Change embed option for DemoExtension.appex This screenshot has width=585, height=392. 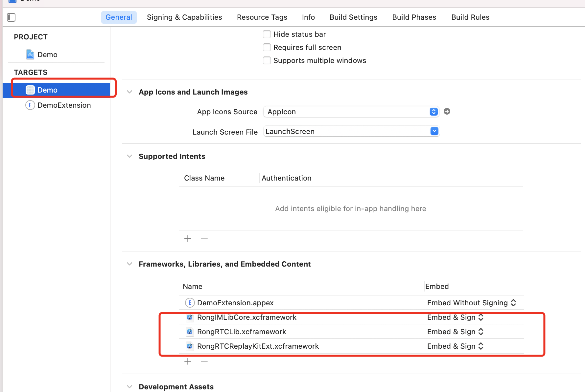click(x=472, y=303)
